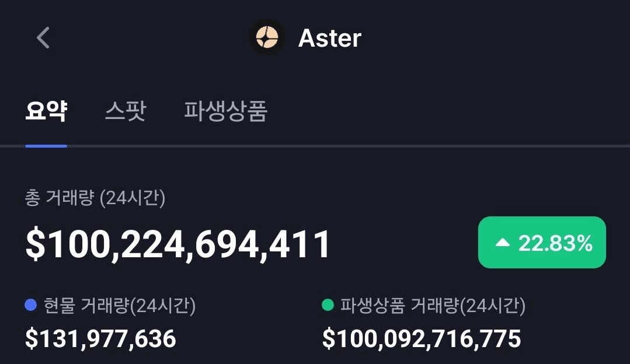Image resolution: width=630 pixels, height=364 pixels.
Task: Select the $100,092,716,775 derivatives volume value
Action: [x=421, y=338]
